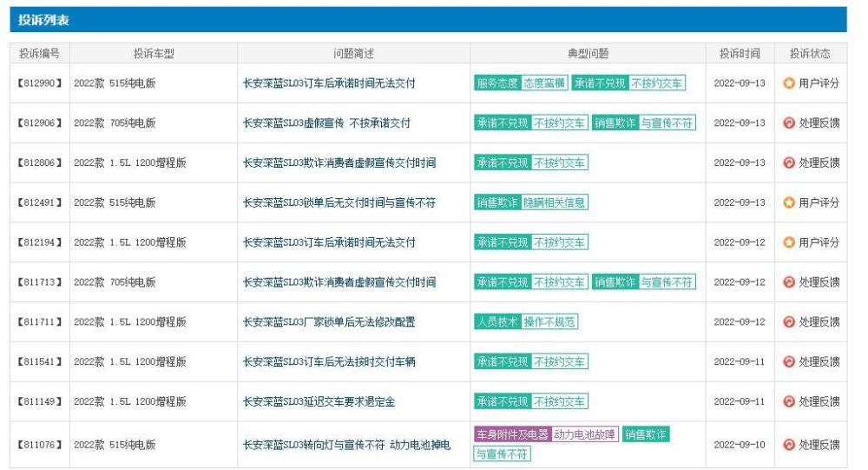Click the orange star icon in row 812194
Viewport: 868px width, 470px height.
pos(789,242)
